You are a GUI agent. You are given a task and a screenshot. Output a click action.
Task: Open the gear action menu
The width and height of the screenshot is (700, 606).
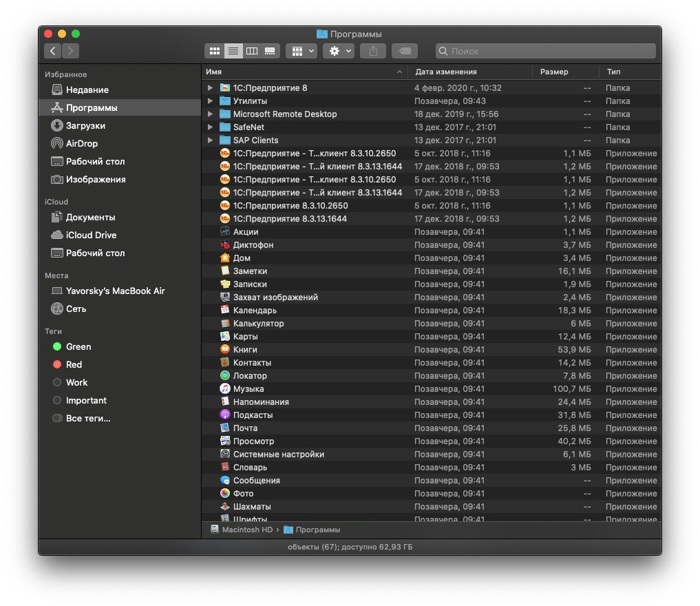[339, 51]
